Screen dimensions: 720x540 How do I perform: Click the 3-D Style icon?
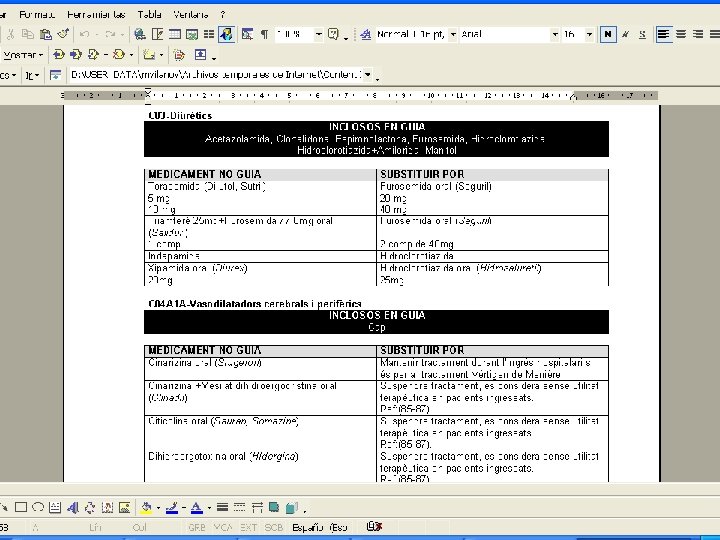pos(291,507)
